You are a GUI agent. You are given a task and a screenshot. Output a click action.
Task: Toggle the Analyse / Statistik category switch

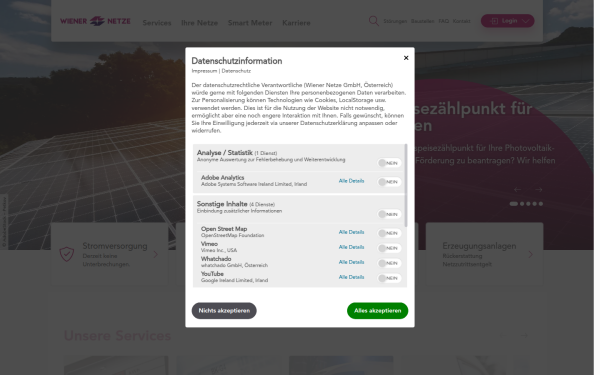(x=389, y=163)
